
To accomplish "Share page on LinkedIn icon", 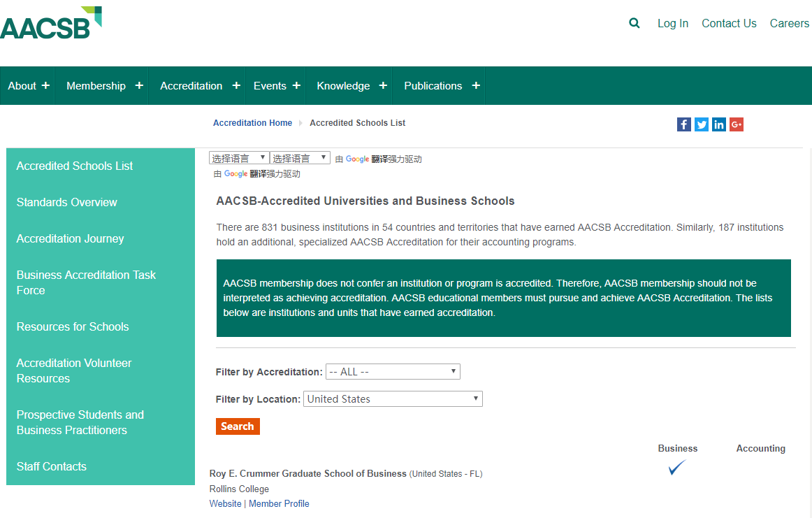I will [719, 124].
